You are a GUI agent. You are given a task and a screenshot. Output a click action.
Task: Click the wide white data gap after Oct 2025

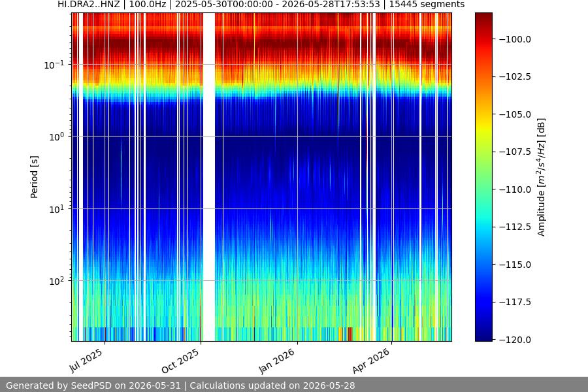(x=209, y=177)
